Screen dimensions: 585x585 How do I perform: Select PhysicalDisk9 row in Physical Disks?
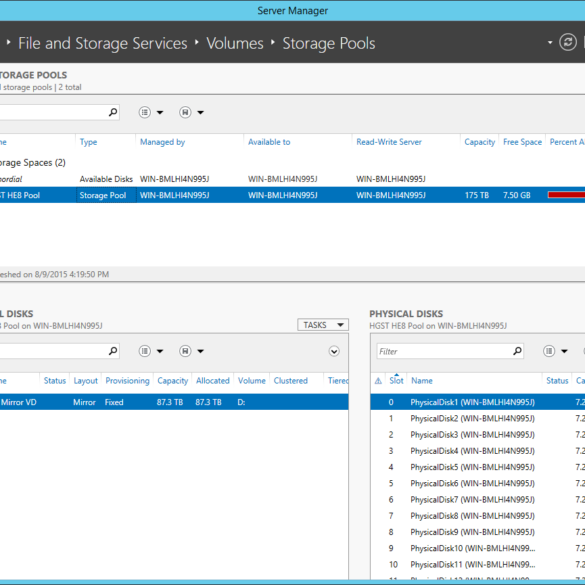tap(478, 532)
